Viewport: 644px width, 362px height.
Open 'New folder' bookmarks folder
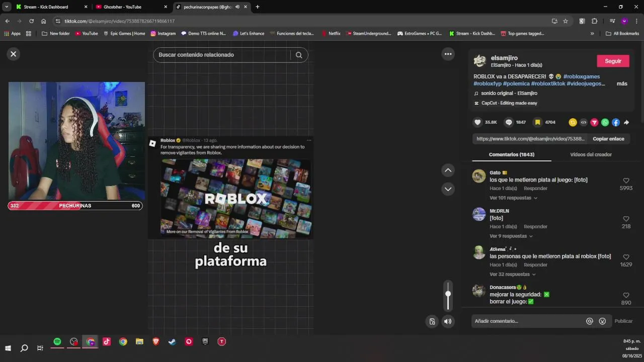click(x=56, y=34)
